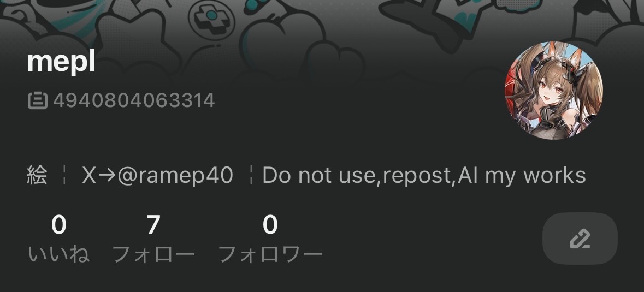This screenshot has width=644, height=292.
Task: Select the user ID number 4940804063314
Action: 134,100
